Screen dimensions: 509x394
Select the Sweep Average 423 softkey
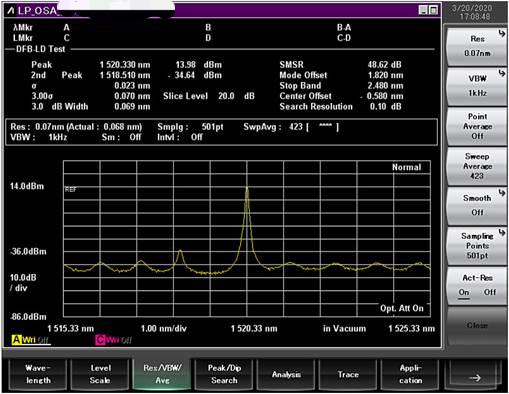tap(477, 166)
